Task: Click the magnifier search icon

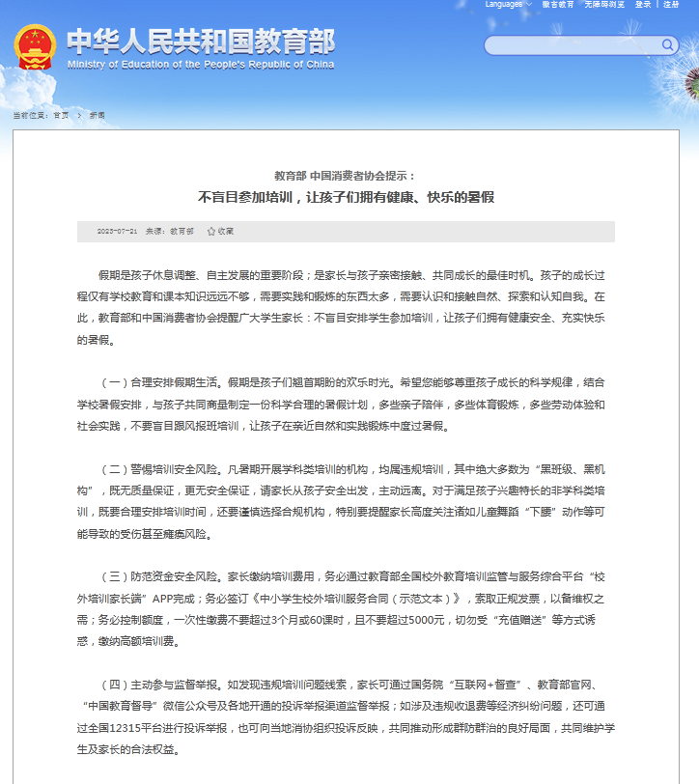Action: point(667,44)
